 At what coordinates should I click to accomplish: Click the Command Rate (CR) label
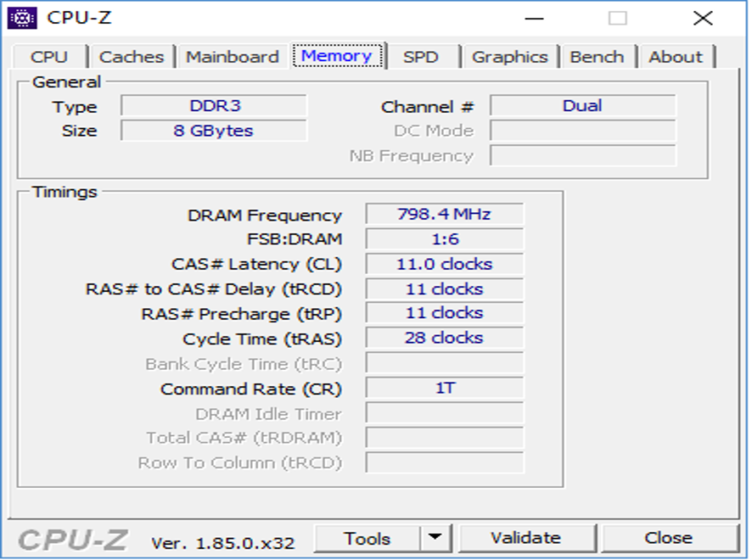(251, 389)
